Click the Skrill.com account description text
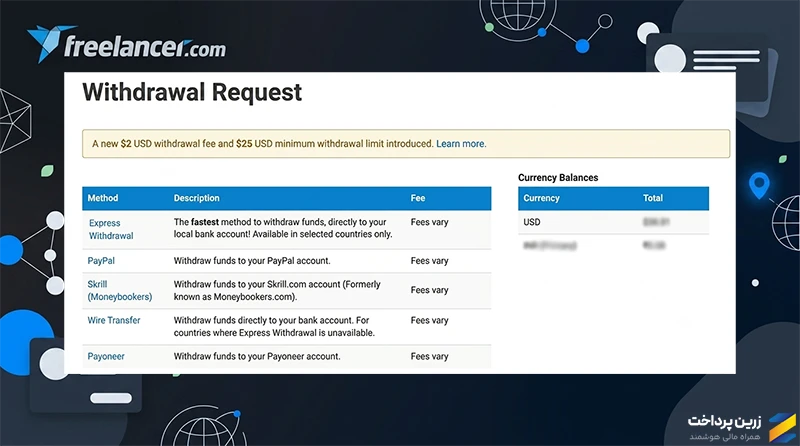This screenshot has width=800, height=446. pyautogui.click(x=277, y=290)
